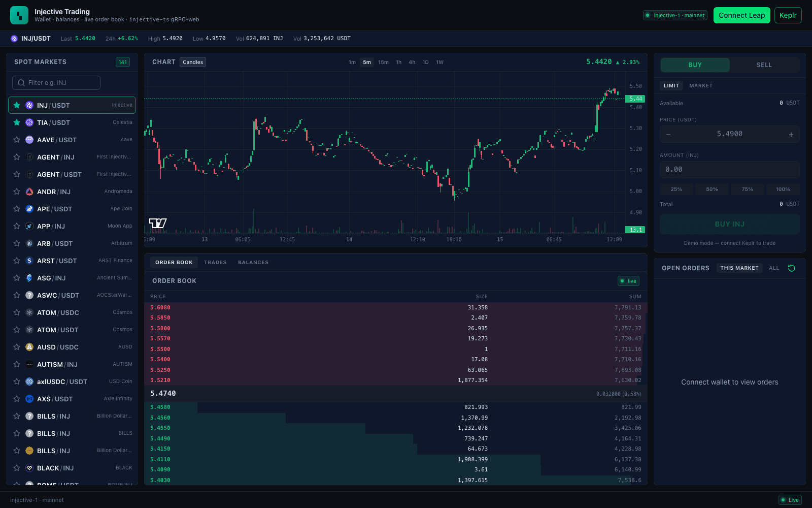Screen dimensions: 812x508
Task: Decrease price with the minus stepper
Action: 668,135
